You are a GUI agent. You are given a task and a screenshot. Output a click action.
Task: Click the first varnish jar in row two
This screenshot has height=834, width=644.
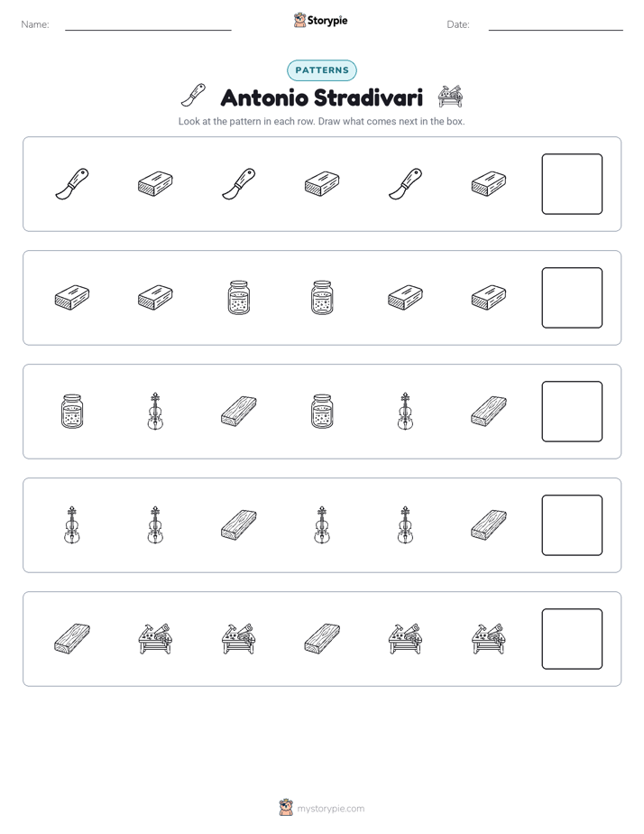(x=239, y=298)
